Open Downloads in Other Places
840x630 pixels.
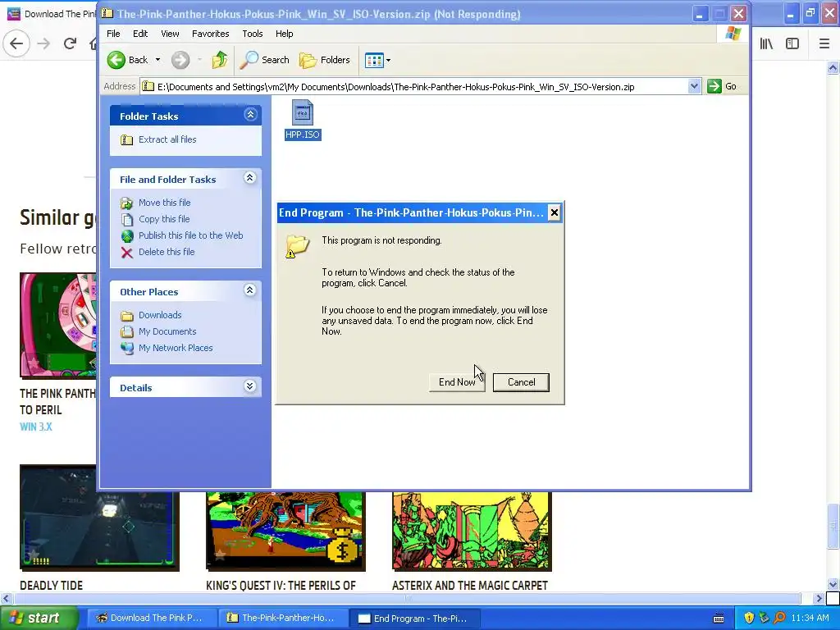click(160, 315)
